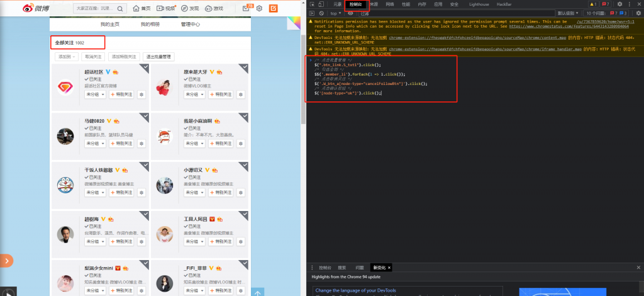Open 未分组 dropdown for 趙樹海

coord(96,241)
